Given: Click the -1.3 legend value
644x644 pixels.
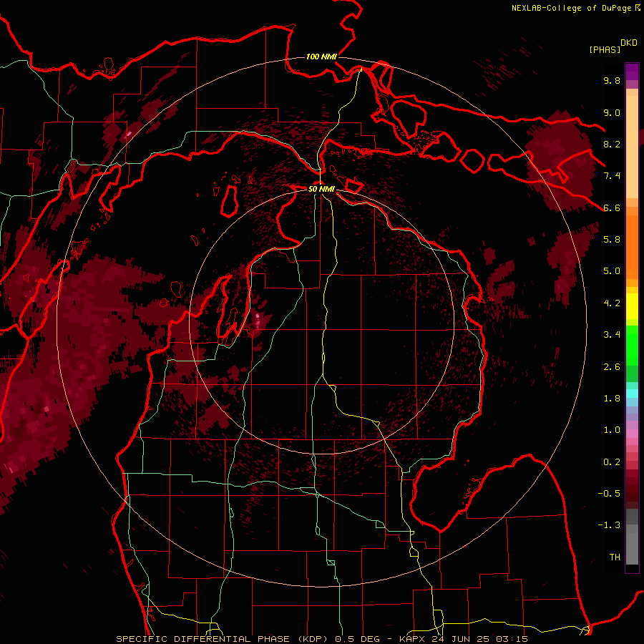Looking at the screenshot, I should click(x=609, y=525).
